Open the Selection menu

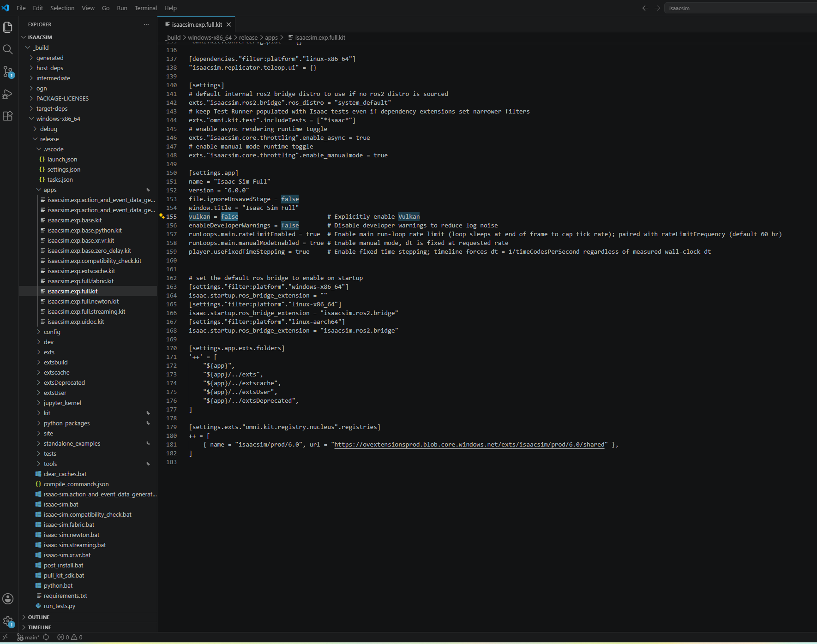tap(62, 8)
